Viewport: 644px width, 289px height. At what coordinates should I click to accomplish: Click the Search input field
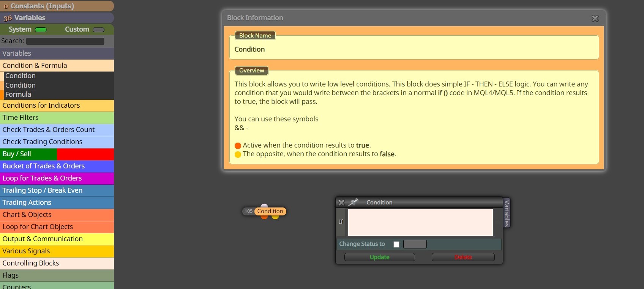pyautogui.click(x=65, y=41)
